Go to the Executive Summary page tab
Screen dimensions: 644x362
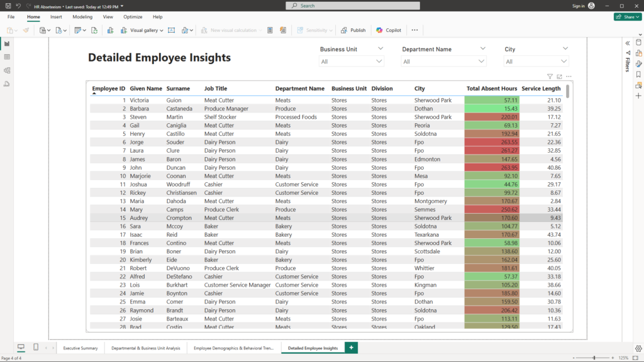pyautogui.click(x=80, y=348)
